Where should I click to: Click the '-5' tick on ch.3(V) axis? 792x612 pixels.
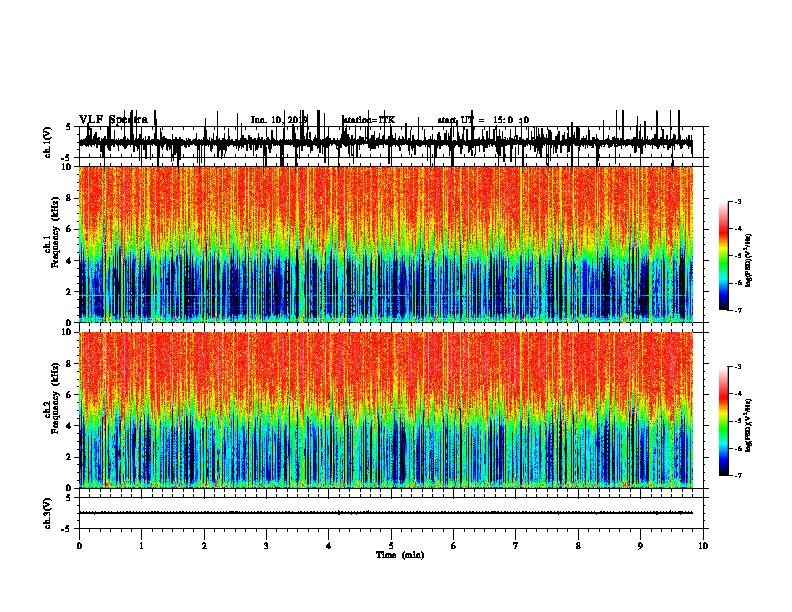[x=67, y=529]
